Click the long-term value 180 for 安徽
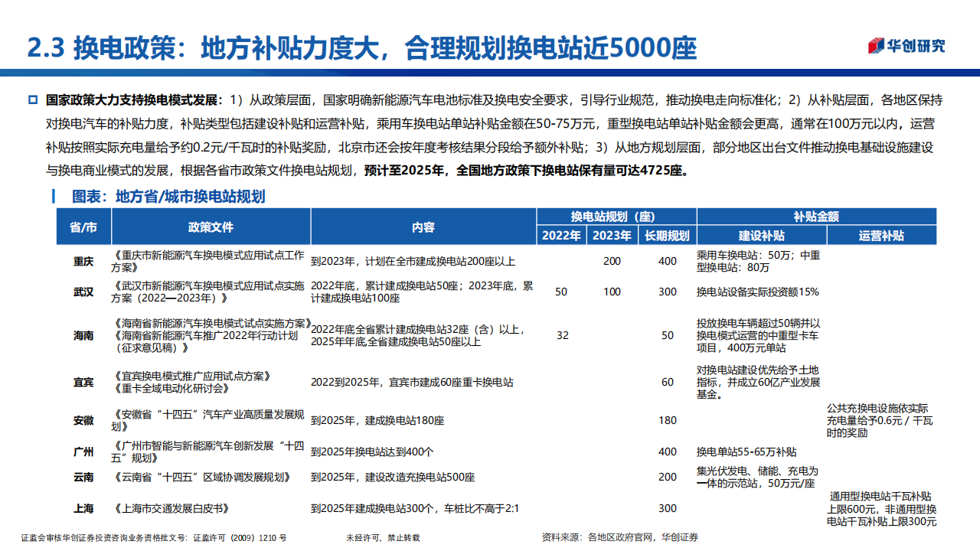The image size is (980, 551). click(x=668, y=420)
